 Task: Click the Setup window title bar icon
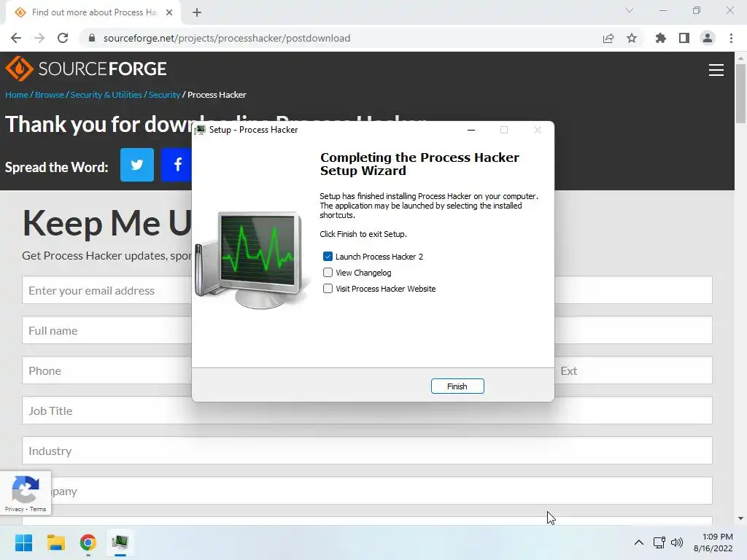[200, 130]
